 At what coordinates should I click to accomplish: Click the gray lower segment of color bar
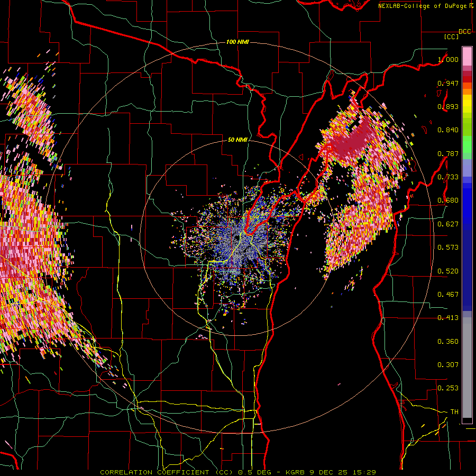(467, 368)
